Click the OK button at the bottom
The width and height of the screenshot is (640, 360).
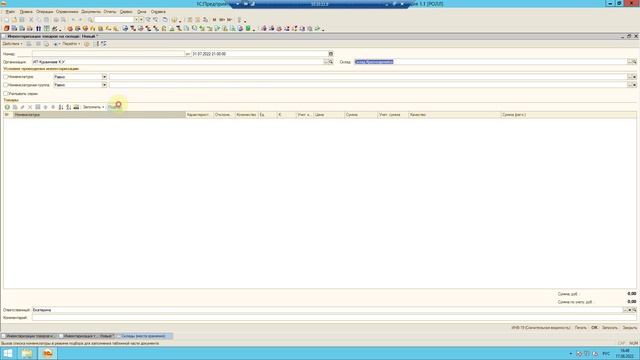tap(594, 327)
